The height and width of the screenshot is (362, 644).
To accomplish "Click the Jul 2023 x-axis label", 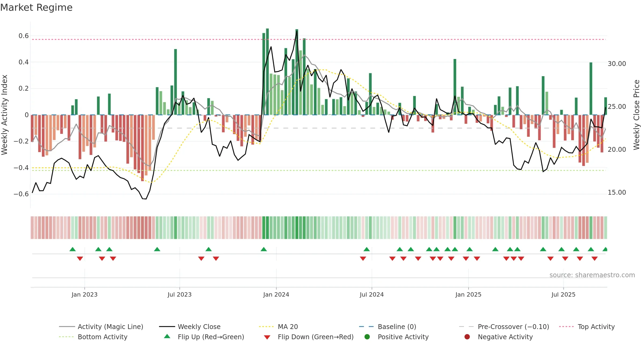I will coord(180,294).
